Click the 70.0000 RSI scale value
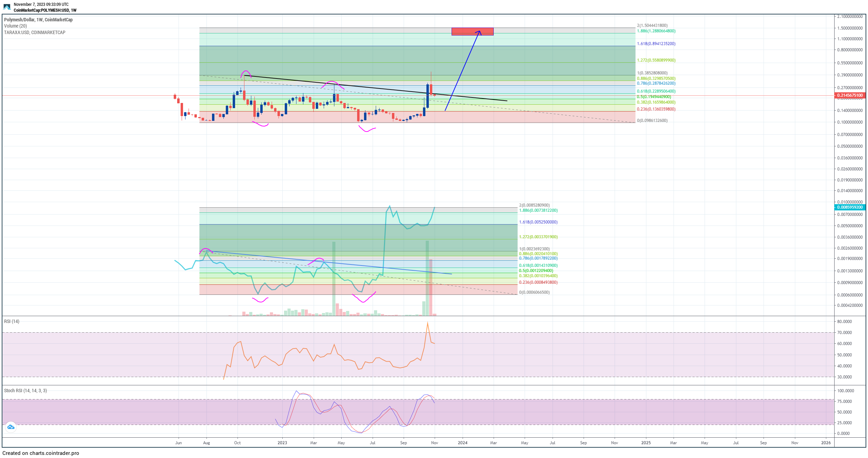 [x=844, y=333]
